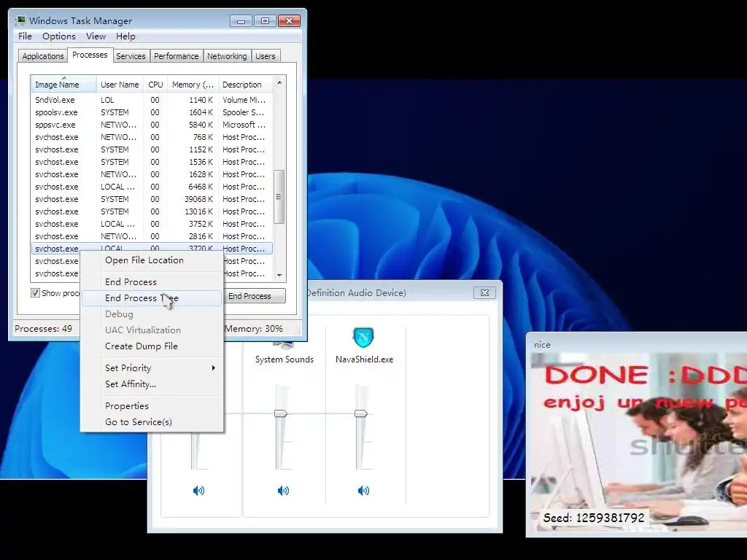Mute the NavaShield.exe volume speaker icon
747x560 pixels.
(363, 491)
